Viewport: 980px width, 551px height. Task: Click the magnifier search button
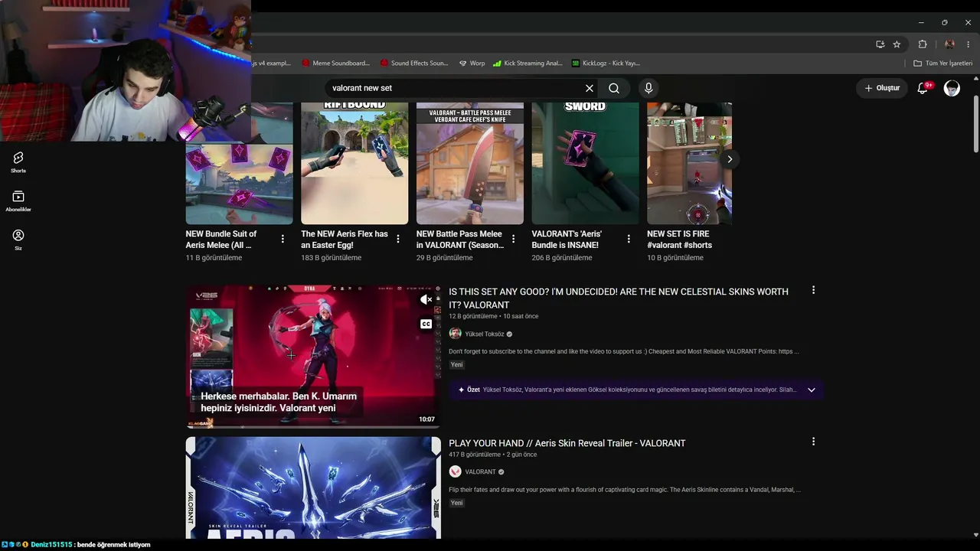(614, 88)
